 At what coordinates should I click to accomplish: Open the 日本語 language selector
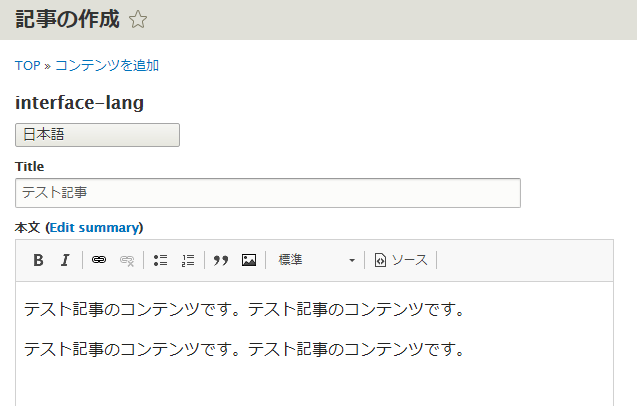[98, 135]
